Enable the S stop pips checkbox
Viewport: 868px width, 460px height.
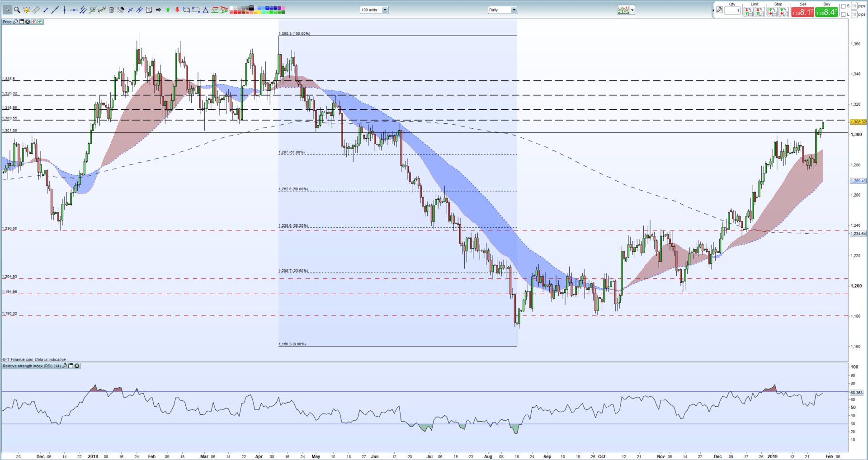point(844,6)
